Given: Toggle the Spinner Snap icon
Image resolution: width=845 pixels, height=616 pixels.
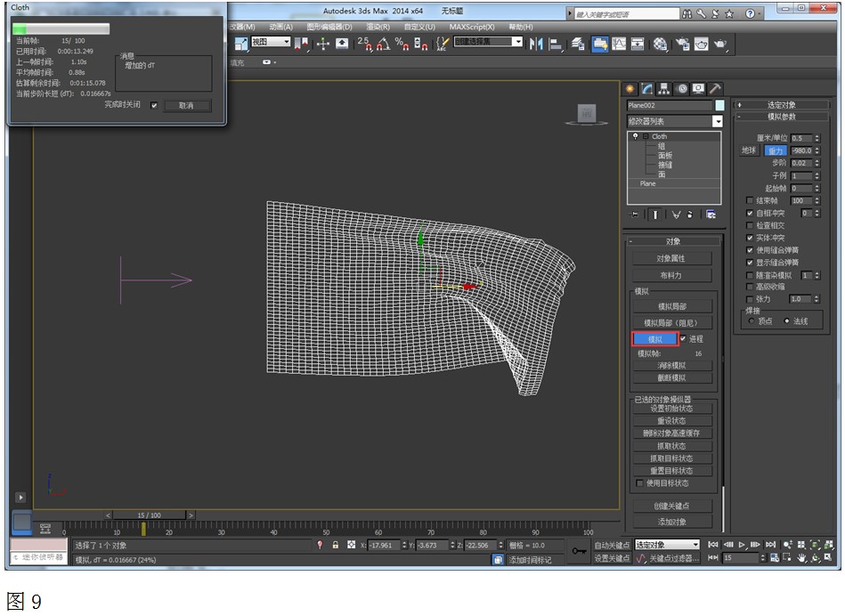Looking at the screenshot, I should [x=421, y=44].
